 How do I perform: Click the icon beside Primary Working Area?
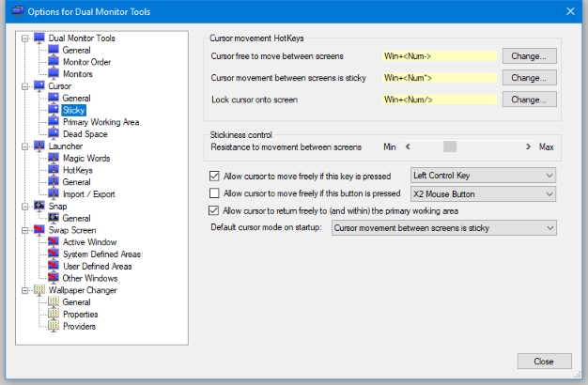[x=54, y=122]
